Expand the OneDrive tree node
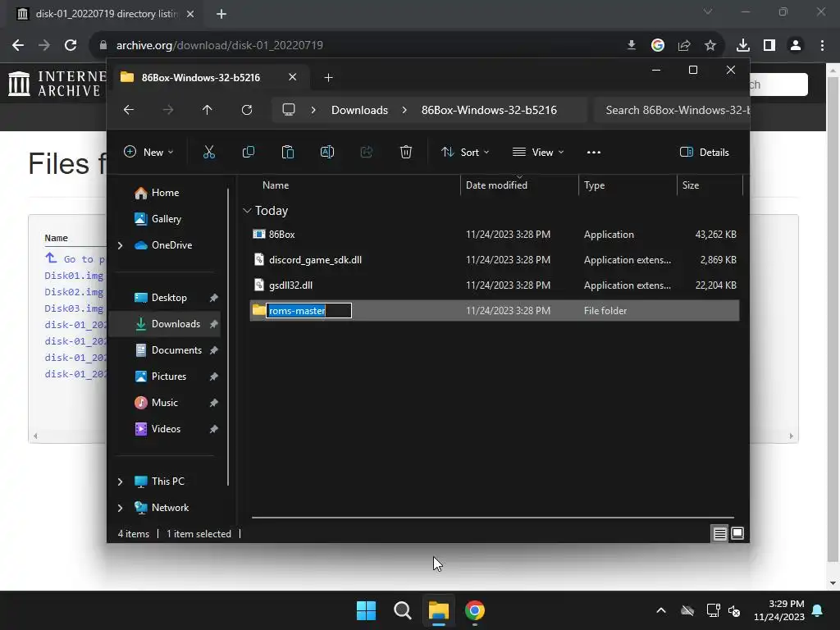840x630 pixels. [x=120, y=245]
